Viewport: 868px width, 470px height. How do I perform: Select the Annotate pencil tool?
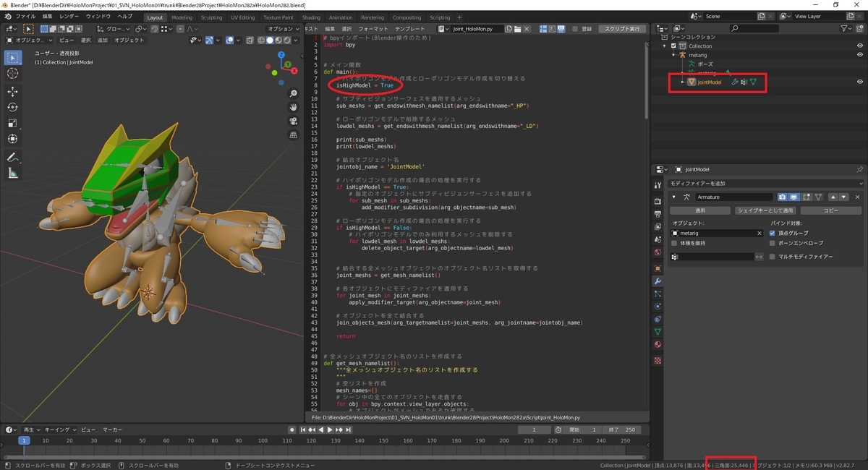coord(13,157)
